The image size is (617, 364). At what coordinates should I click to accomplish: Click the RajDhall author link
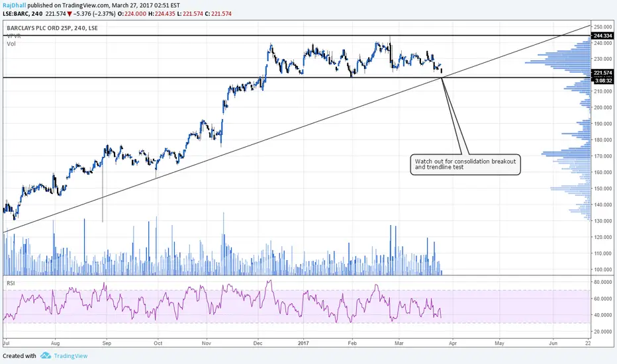[14, 5]
